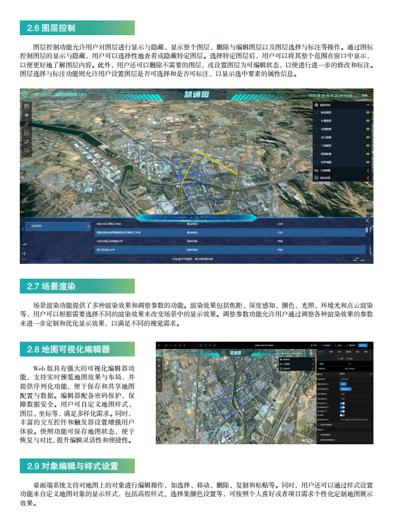
Task: Expand the first layer panel section in the editor map
Action: point(313,360)
